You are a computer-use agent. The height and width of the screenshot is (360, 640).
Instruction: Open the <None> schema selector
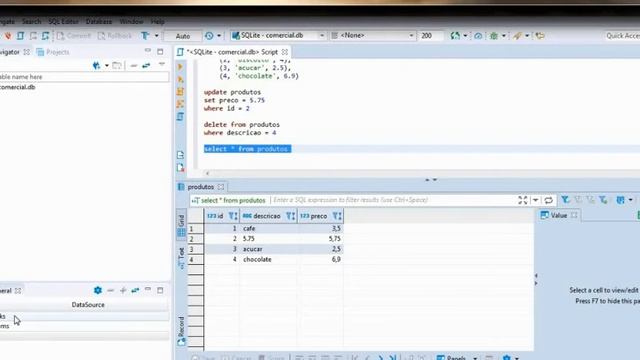pyautogui.click(x=373, y=36)
